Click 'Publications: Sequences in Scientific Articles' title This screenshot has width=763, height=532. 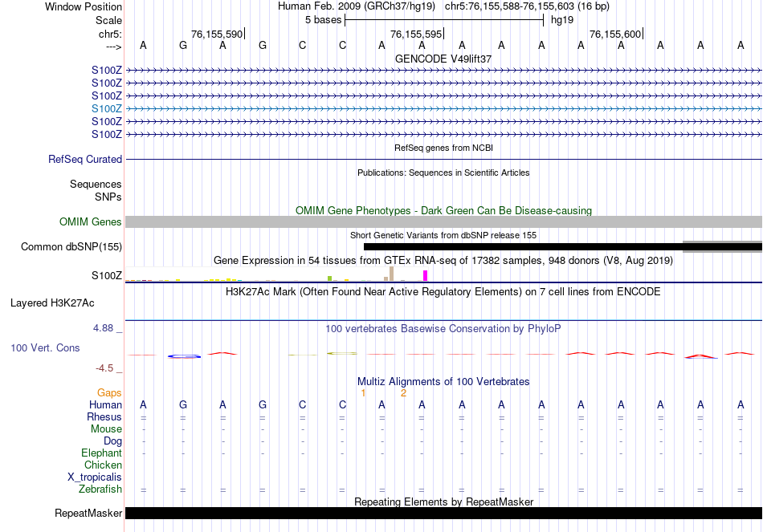[443, 173]
